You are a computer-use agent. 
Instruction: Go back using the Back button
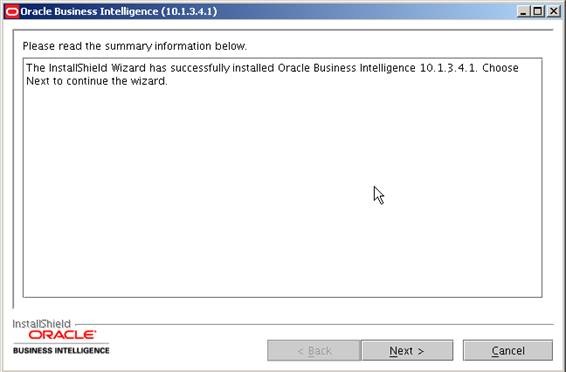[314, 350]
